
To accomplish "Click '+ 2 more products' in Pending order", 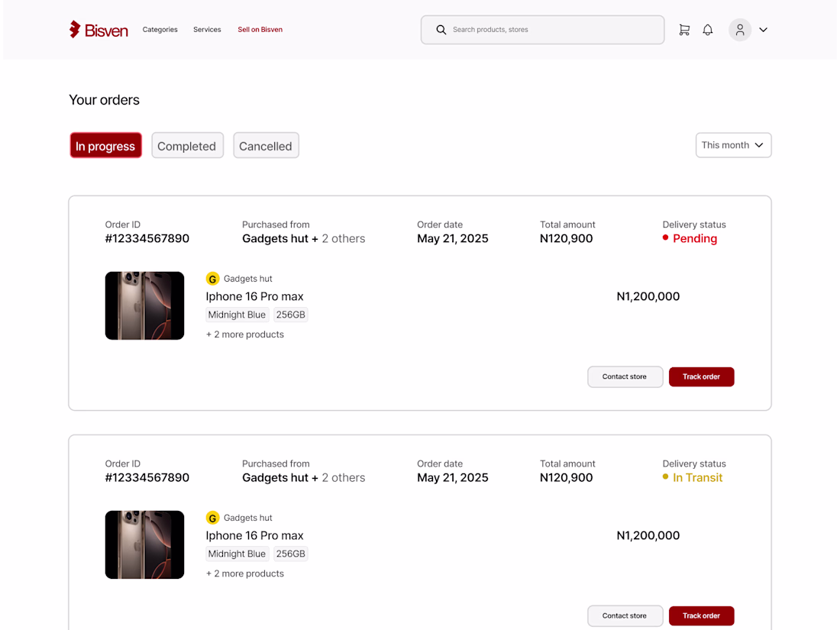I will coord(245,334).
